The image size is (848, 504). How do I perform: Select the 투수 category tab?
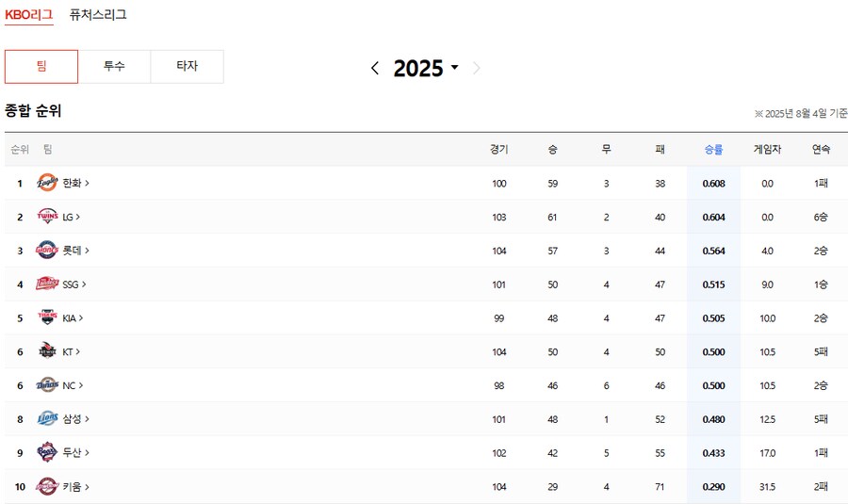114,67
